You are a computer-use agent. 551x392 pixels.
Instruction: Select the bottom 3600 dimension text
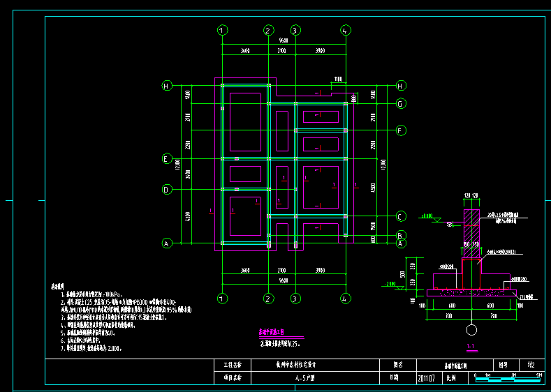click(245, 271)
